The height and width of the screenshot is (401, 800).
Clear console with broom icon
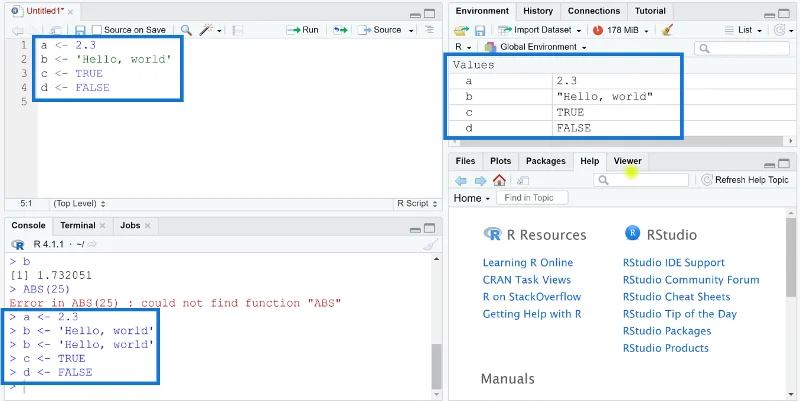(431, 245)
